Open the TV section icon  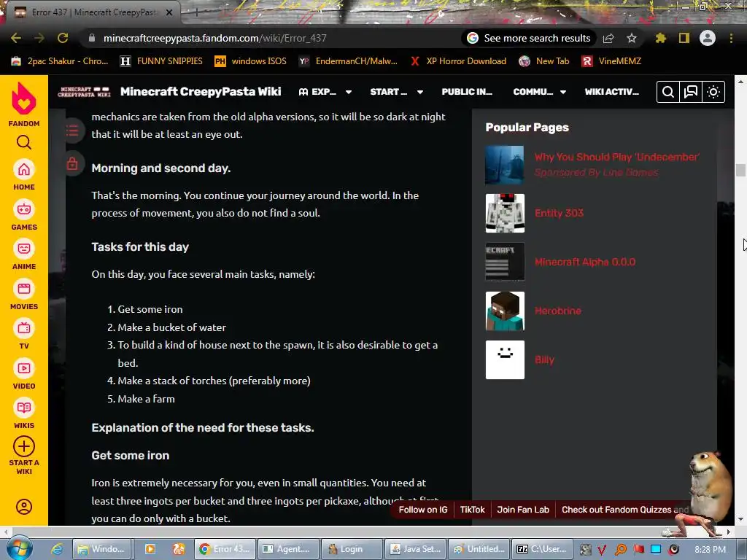click(24, 328)
